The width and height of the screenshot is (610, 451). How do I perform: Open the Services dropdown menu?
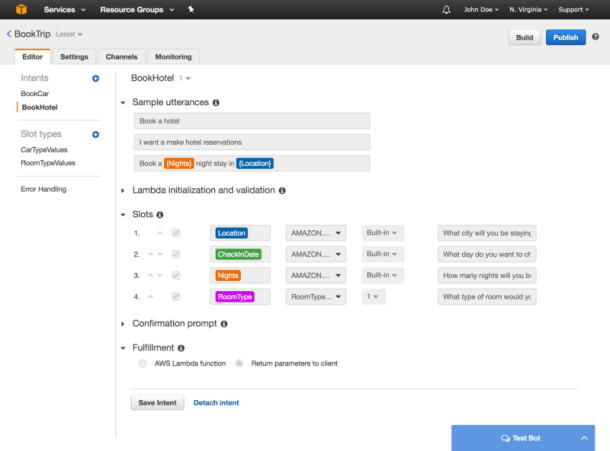coord(65,9)
